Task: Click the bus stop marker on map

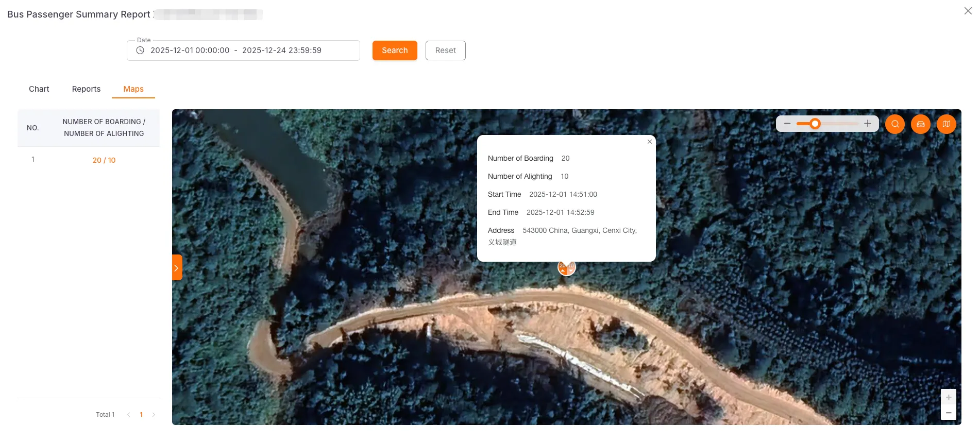Action: 566,267
